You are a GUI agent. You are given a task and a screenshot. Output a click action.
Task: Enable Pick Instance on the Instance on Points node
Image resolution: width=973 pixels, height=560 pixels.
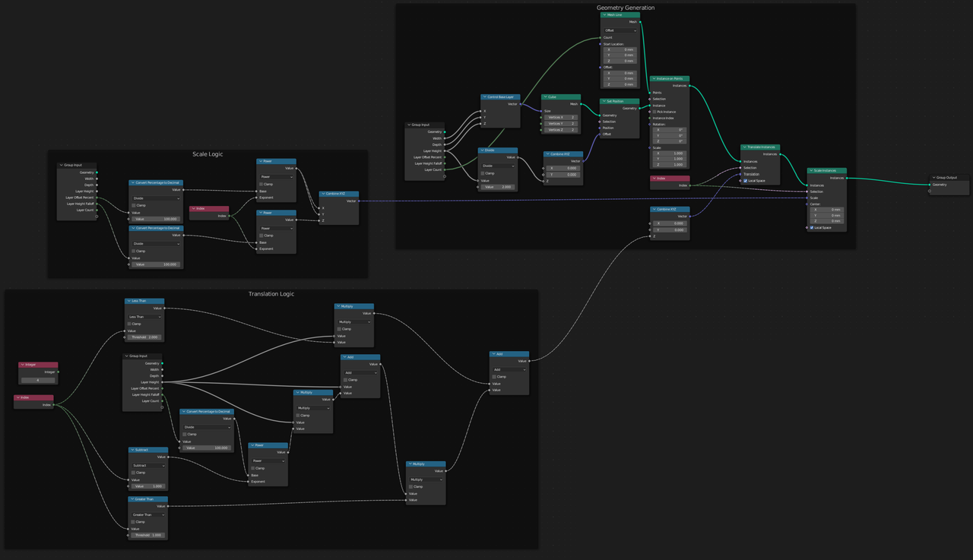(655, 112)
